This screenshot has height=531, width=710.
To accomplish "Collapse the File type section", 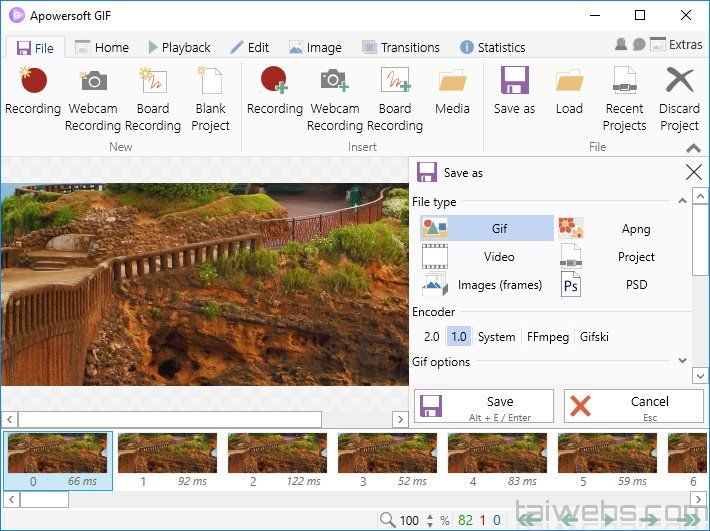I will point(682,202).
